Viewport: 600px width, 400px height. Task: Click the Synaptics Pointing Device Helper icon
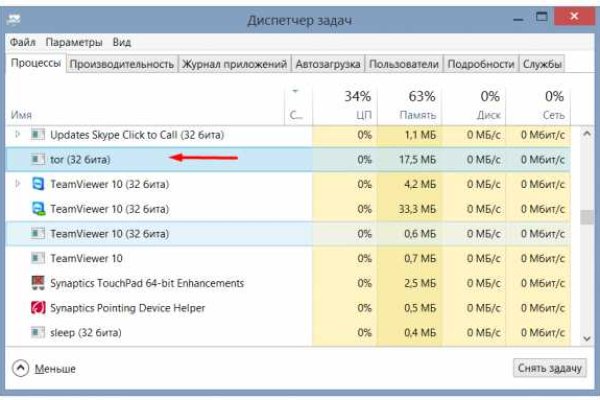tap(38, 308)
